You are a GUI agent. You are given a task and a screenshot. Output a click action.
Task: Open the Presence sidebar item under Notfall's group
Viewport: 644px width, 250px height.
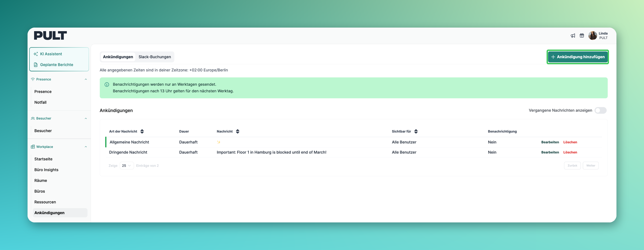tap(43, 92)
